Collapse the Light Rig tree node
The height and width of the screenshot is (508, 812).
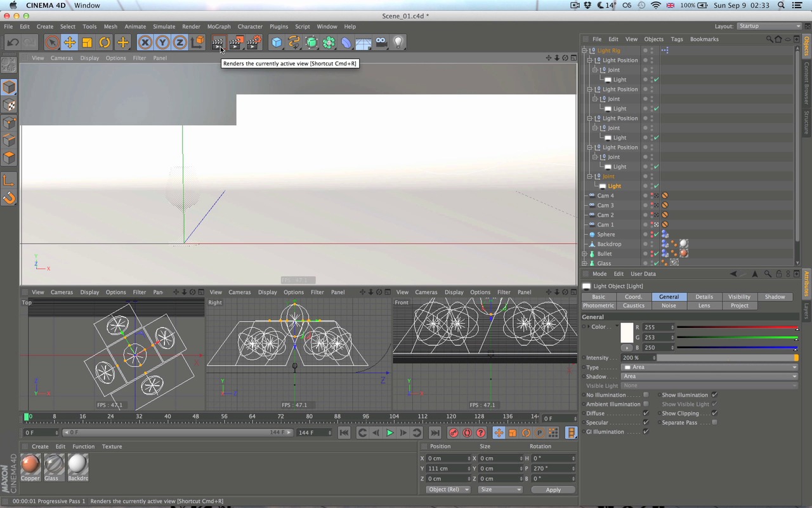pos(585,50)
